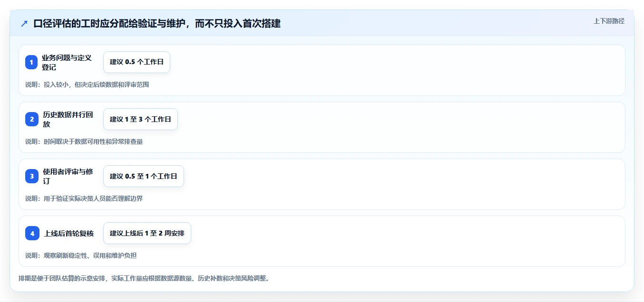
Task: Click the note 投入较小，但决定后续数据和评审范围
Action: [87, 85]
